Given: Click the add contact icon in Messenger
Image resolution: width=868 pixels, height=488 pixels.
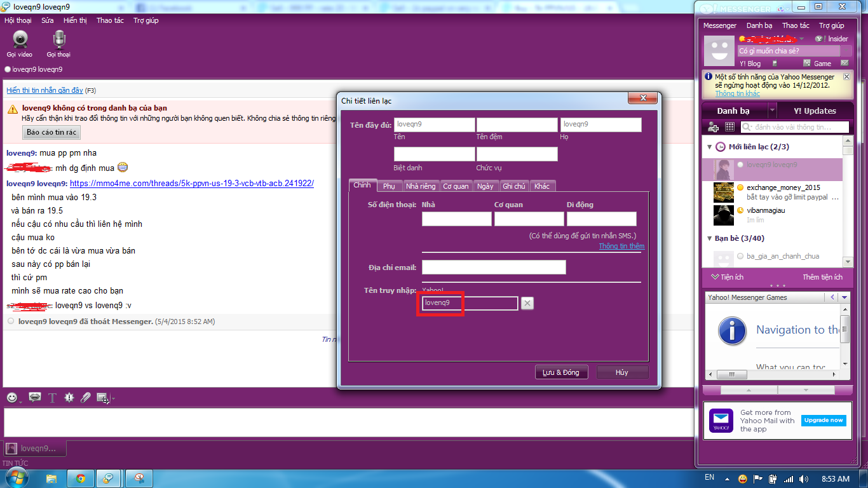Looking at the screenshot, I should tap(714, 128).
